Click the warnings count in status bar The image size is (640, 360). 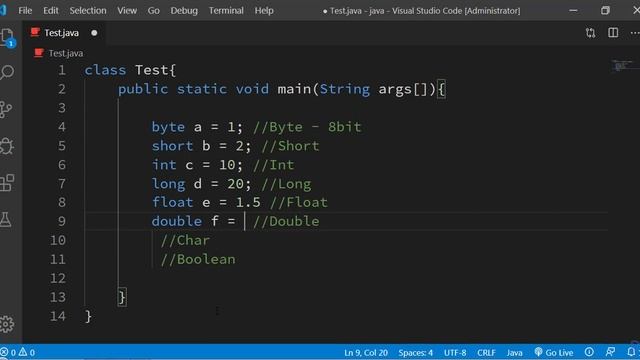click(x=27, y=352)
